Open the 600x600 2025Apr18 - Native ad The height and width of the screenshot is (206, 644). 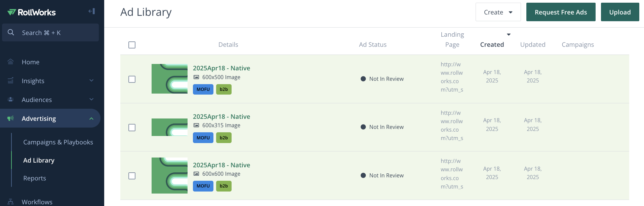tap(222, 165)
